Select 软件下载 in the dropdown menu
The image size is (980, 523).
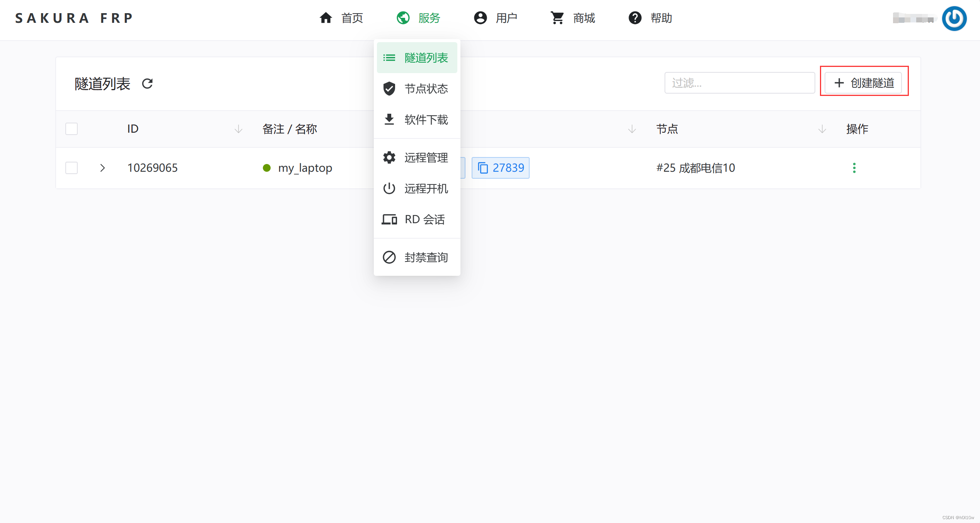(417, 120)
